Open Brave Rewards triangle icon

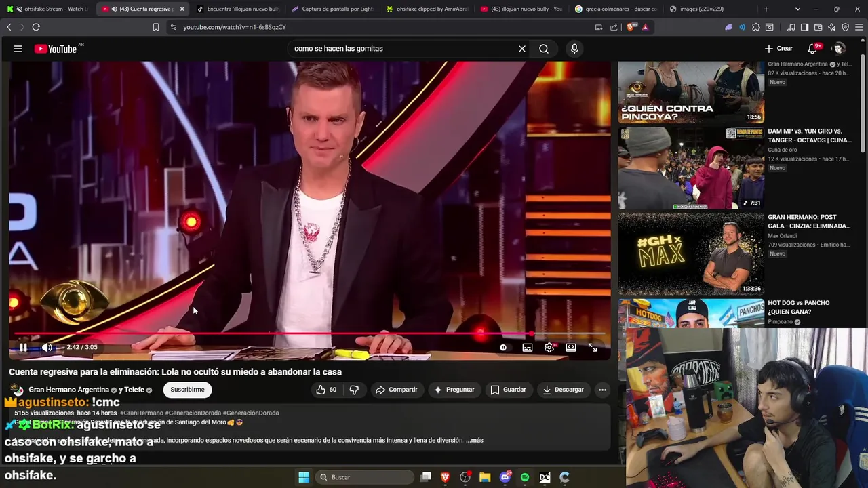point(645,27)
